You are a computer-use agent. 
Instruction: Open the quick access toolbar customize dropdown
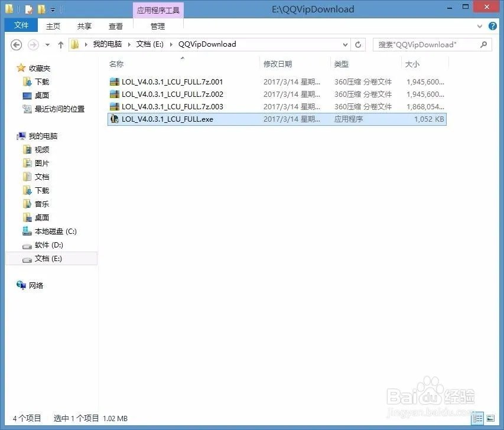54,9
